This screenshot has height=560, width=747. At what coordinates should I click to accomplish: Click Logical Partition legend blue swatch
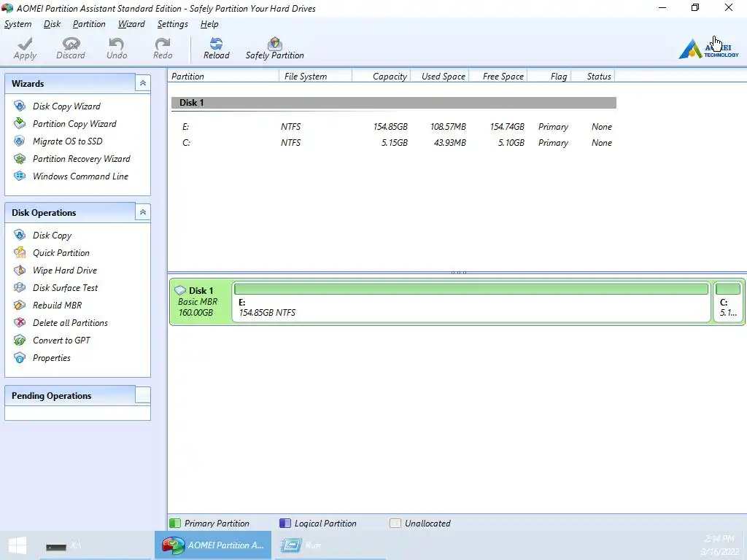coord(285,523)
